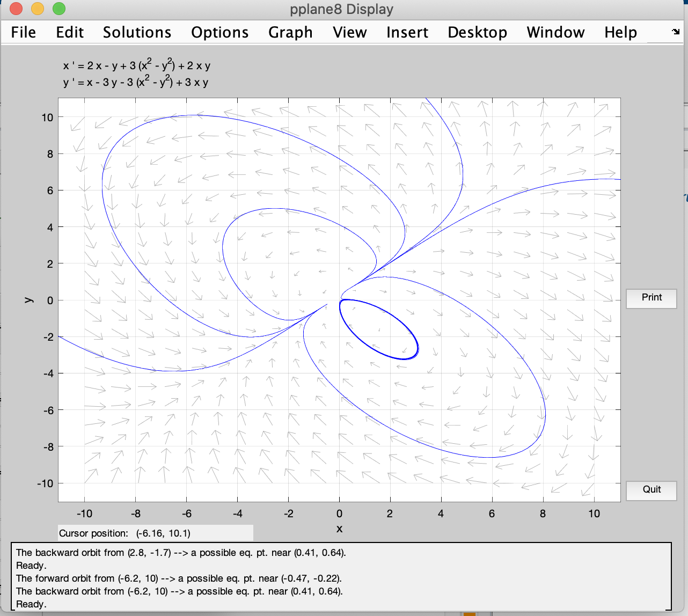The height and width of the screenshot is (616, 688).
Task: Click the x axis label below plot
Action: 339,529
